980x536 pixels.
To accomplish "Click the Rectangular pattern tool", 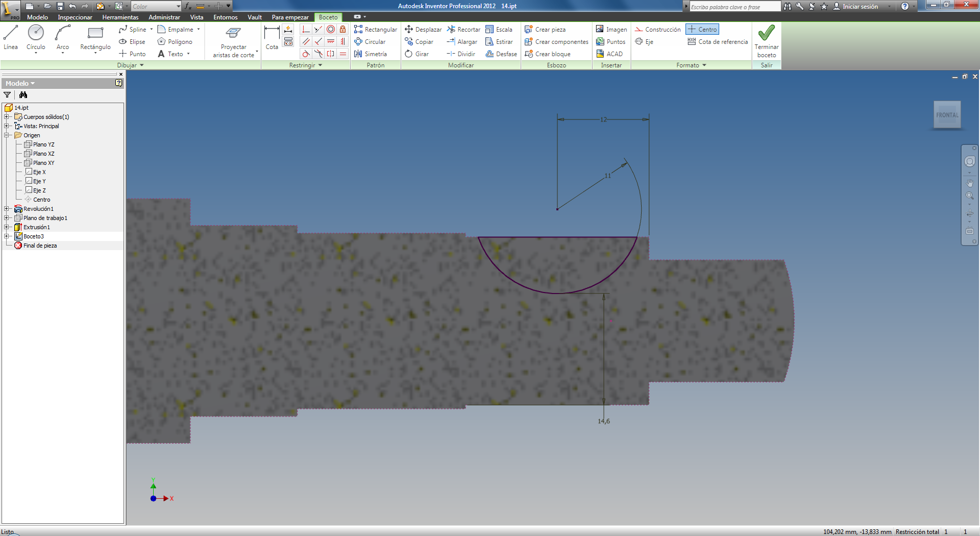I will point(376,30).
